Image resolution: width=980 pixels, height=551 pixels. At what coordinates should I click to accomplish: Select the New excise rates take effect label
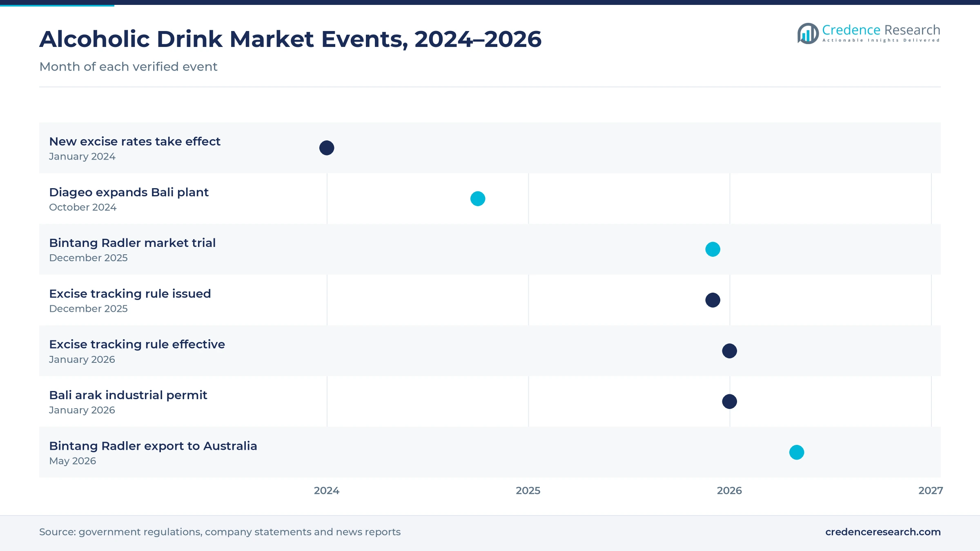pos(135,141)
